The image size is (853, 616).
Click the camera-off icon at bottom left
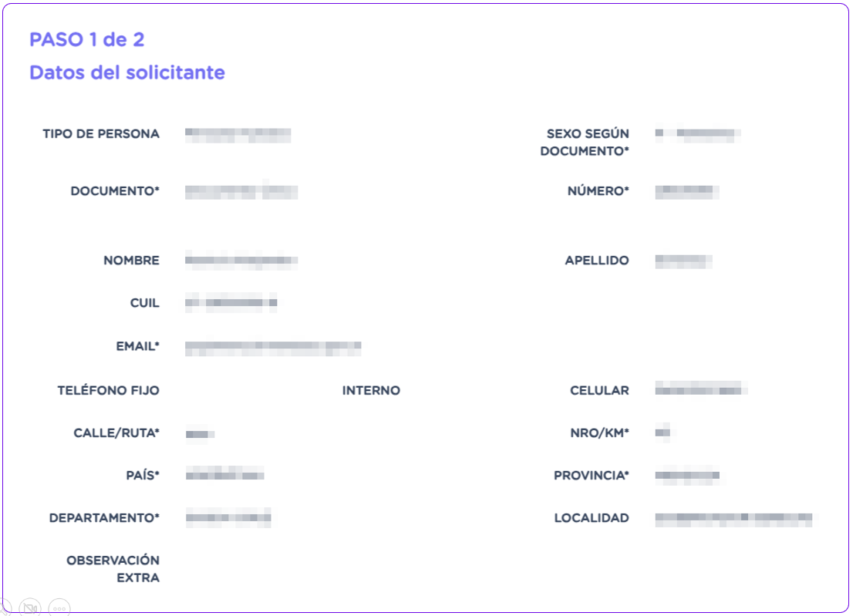pos(31,608)
